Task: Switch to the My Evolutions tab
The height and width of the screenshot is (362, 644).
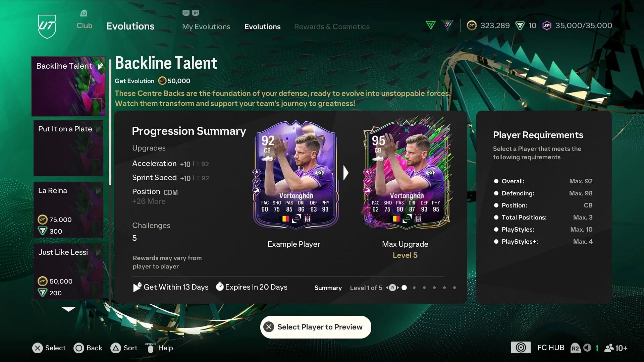Action: click(x=206, y=26)
